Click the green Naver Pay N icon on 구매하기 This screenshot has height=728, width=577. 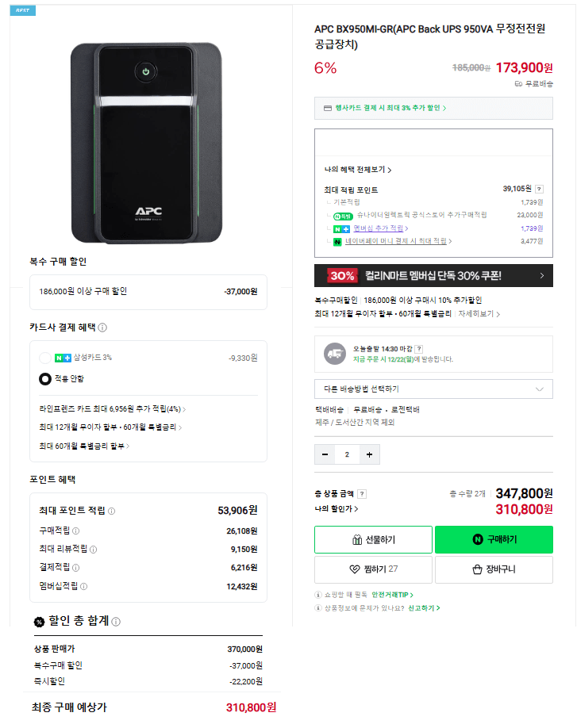tap(478, 538)
